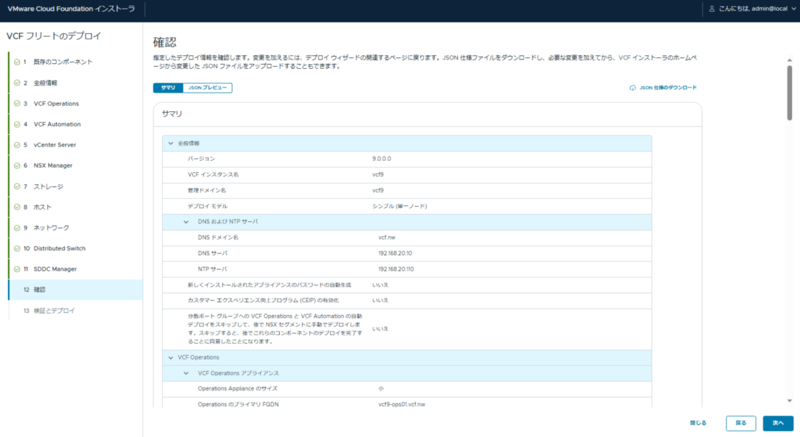Collapse the 全般情報 summary section
The height and width of the screenshot is (437, 800).
pyautogui.click(x=171, y=143)
